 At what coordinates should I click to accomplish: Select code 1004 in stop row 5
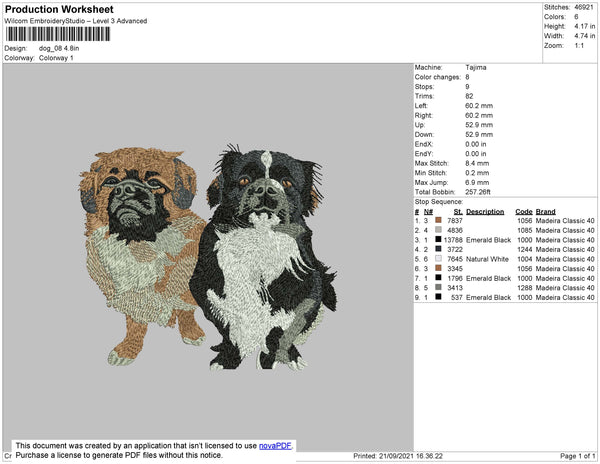coord(525,259)
